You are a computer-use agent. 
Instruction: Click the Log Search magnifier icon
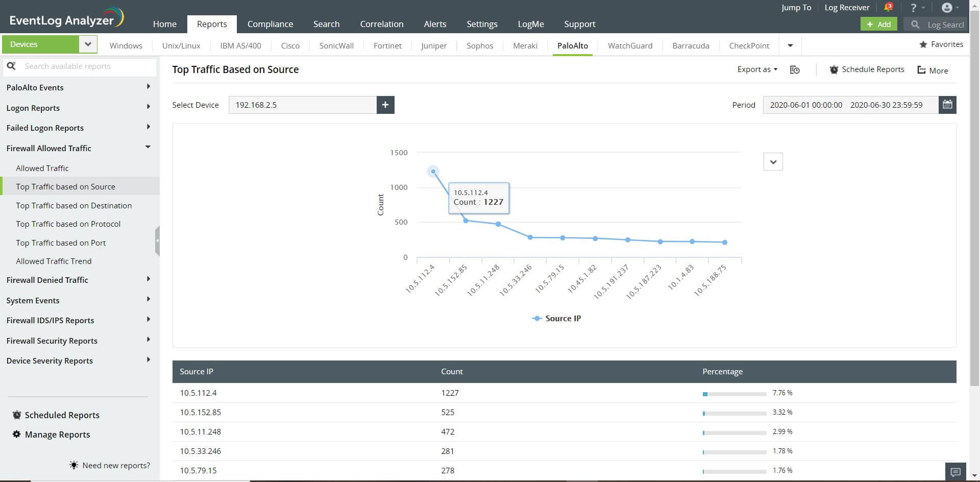[x=915, y=24]
